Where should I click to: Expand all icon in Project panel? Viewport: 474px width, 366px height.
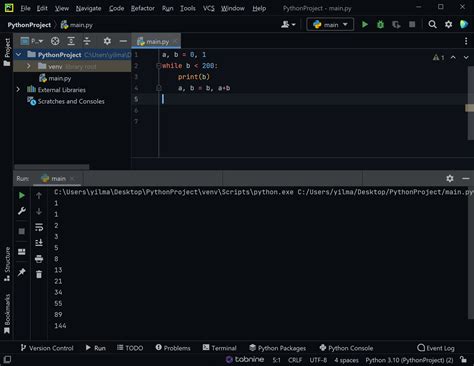(71, 41)
